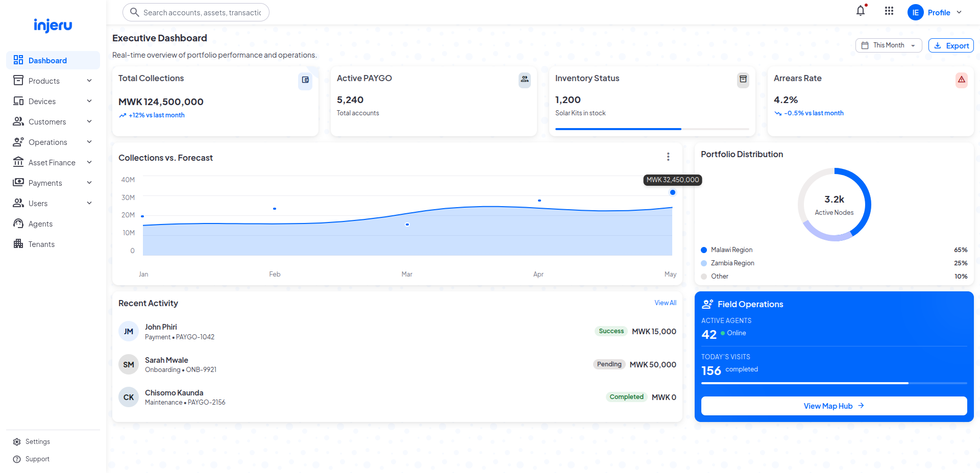Click the Arrears Rate warning icon

tap(962, 80)
